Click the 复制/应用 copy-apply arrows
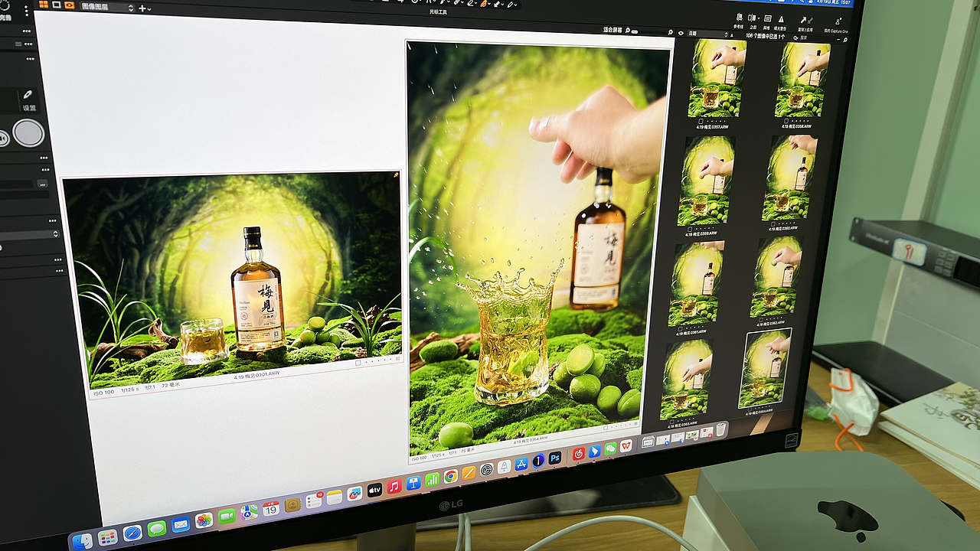980x551 pixels. (x=807, y=20)
